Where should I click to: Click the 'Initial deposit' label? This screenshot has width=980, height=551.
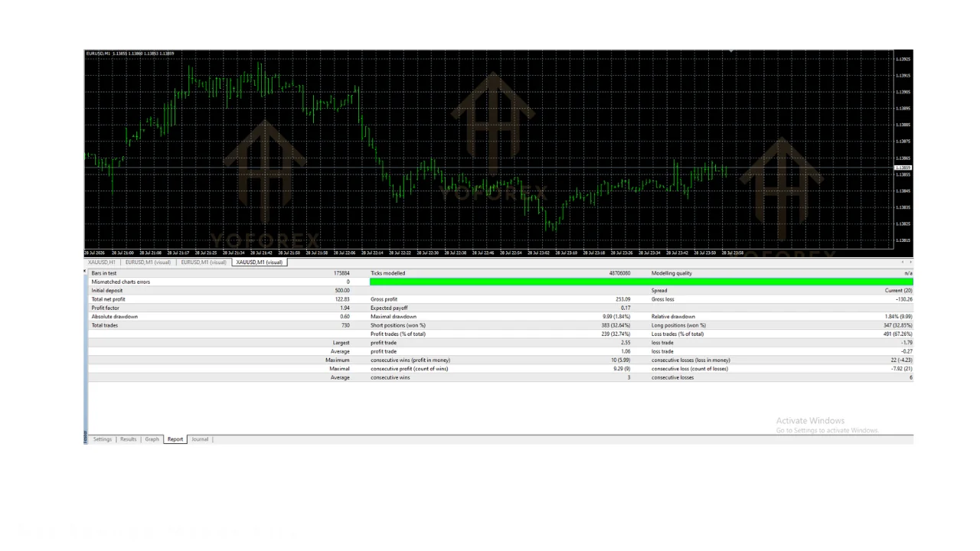point(107,291)
